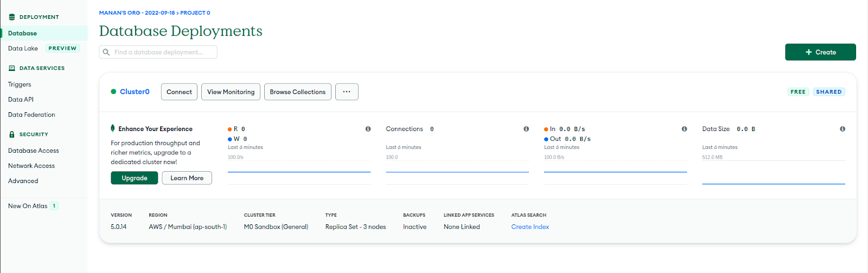Viewport: 868px width, 273px height.
Task: Open Advanced security settings
Action: 23,181
